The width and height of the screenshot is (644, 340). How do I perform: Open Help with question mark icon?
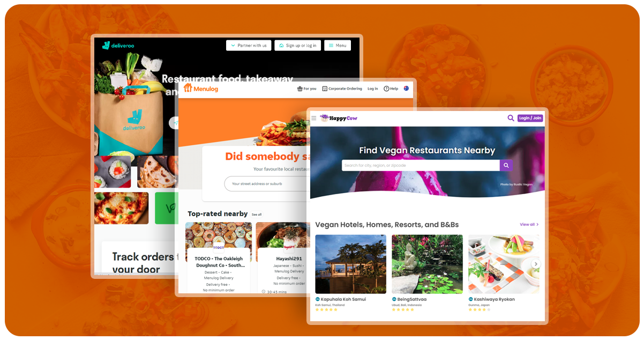click(x=391, y=88)
